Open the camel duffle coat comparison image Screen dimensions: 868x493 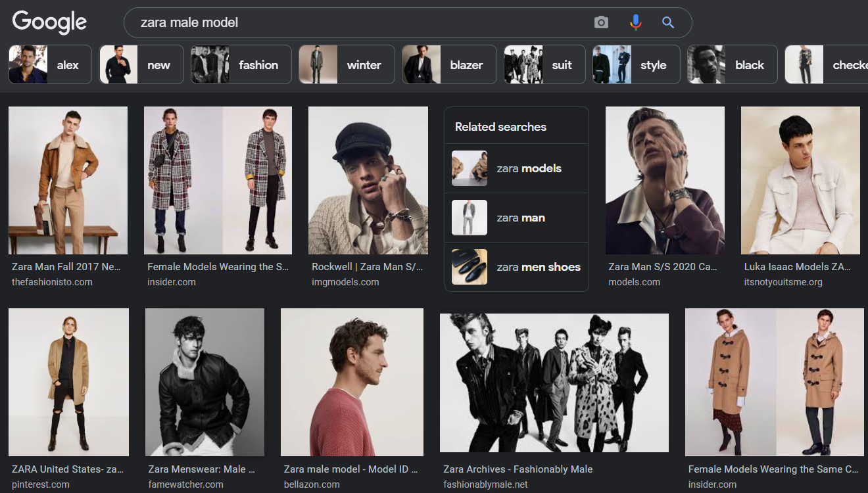coord(775,383)
